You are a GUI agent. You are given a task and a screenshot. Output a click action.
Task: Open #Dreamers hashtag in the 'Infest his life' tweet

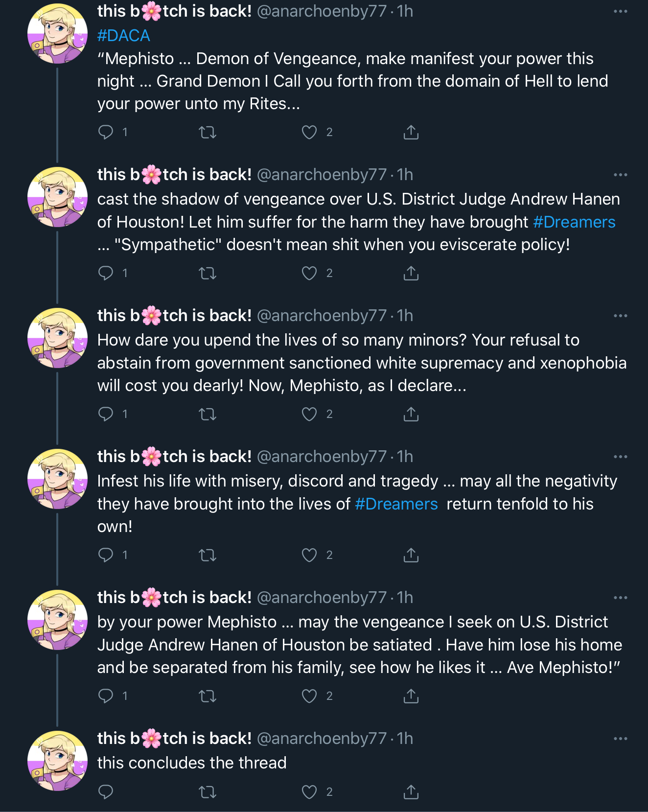(396, 504)
